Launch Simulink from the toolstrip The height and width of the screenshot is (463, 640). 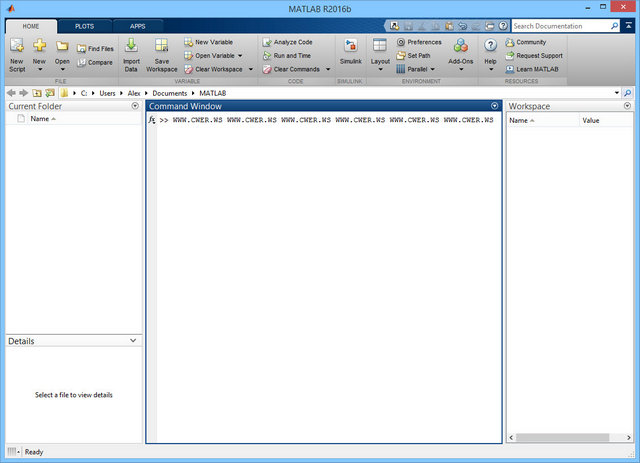tap(351, 52)
